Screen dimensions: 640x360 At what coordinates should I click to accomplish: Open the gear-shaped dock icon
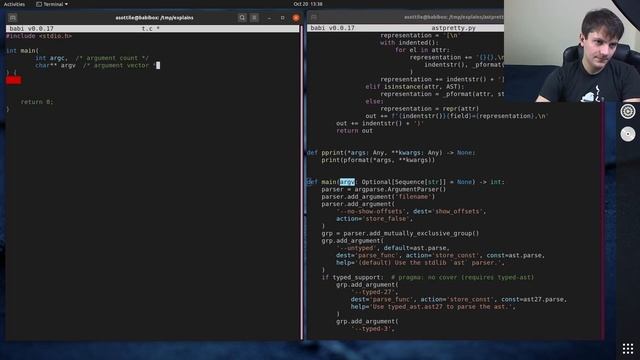click(628, 111)
